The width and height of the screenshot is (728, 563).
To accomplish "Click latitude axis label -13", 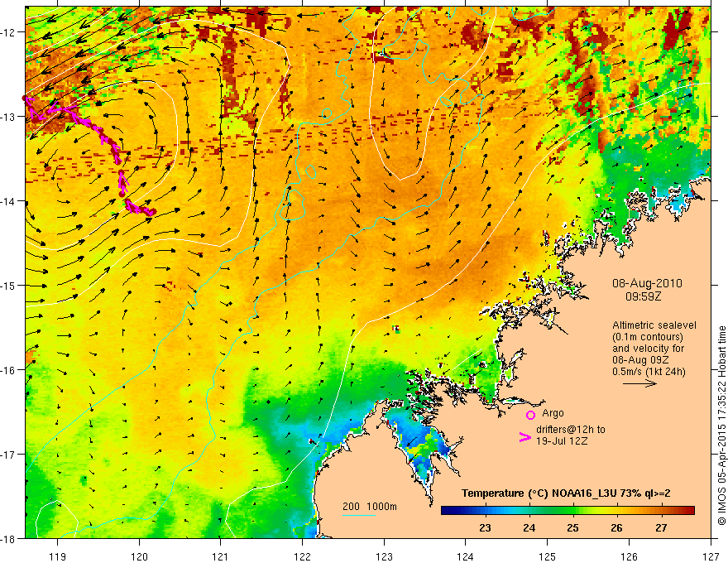I will coord(9,117).
